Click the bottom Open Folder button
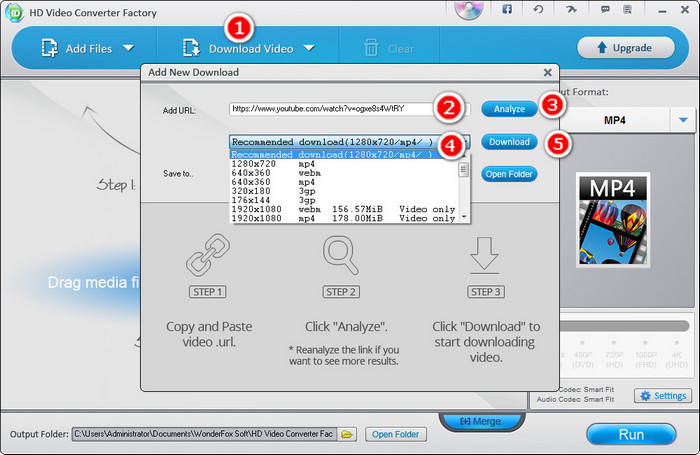This screenshot has height=455, width=700. (x=396, y=434)
